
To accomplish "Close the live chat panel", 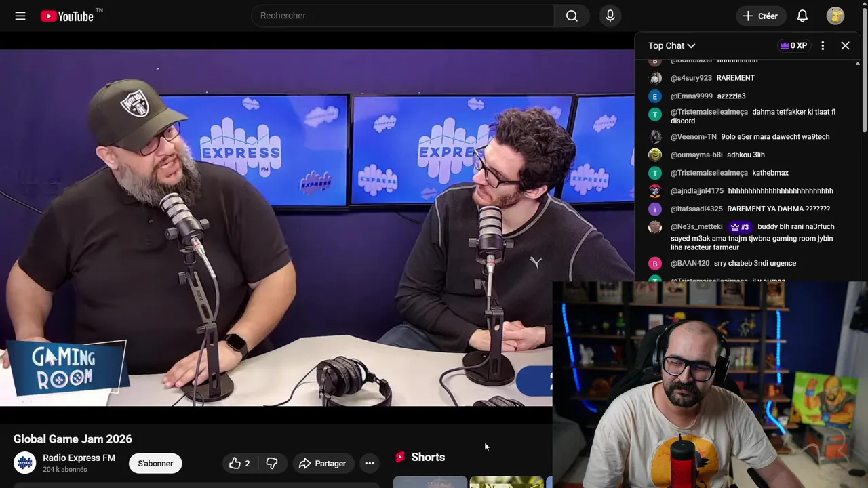I will (x=845, y=45).
